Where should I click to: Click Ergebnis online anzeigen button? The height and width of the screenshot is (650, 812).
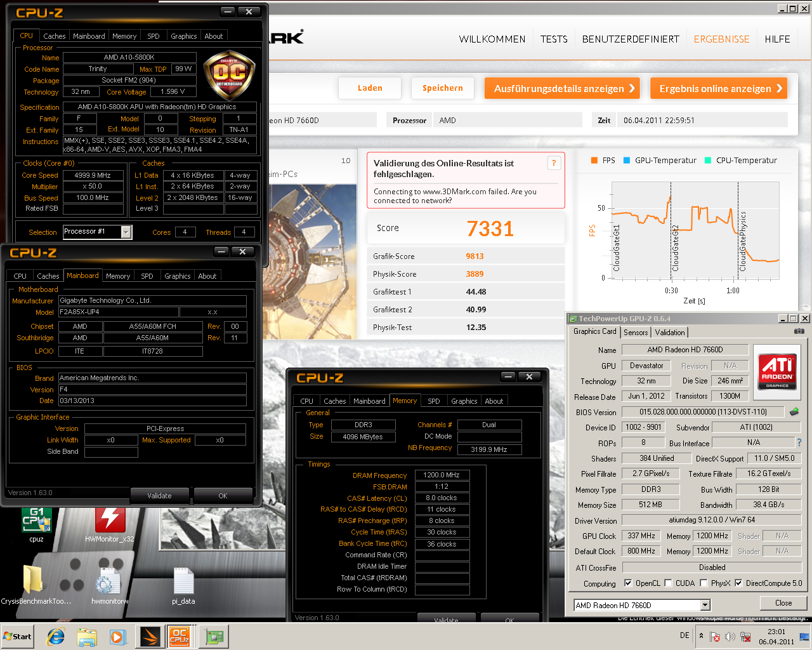[x=719, y=88]
